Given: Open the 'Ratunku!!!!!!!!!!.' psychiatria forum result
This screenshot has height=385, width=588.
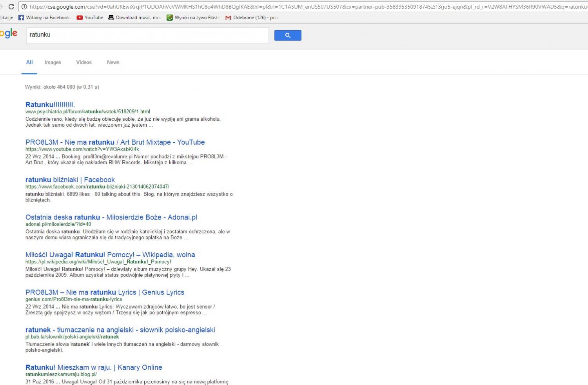Looking at the screenshot, I should pyautogui.click(x=50, y=105).
